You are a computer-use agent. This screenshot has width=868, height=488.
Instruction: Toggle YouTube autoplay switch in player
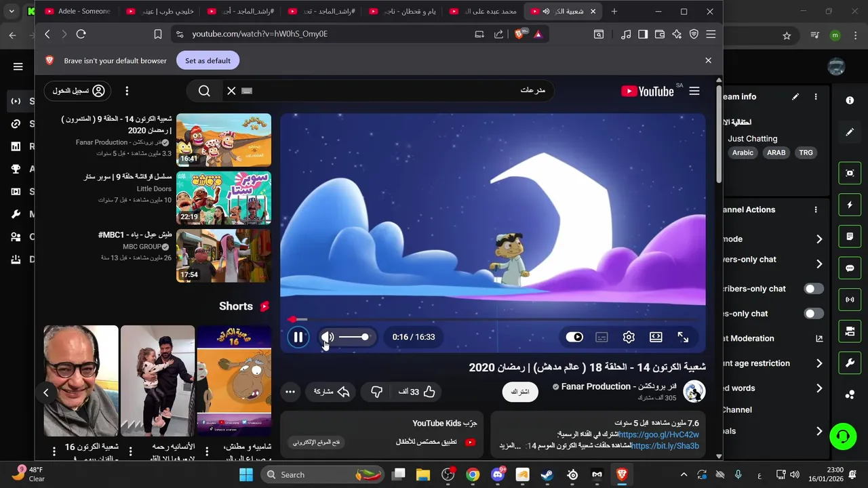pyautogui.click(x=574, y=337)
